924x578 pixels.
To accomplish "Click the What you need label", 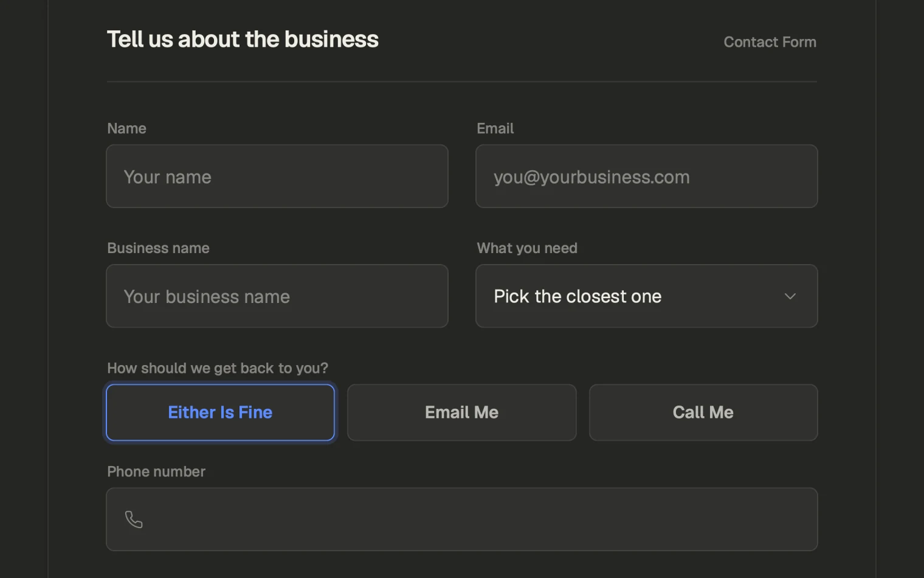I will pos(527,248).
